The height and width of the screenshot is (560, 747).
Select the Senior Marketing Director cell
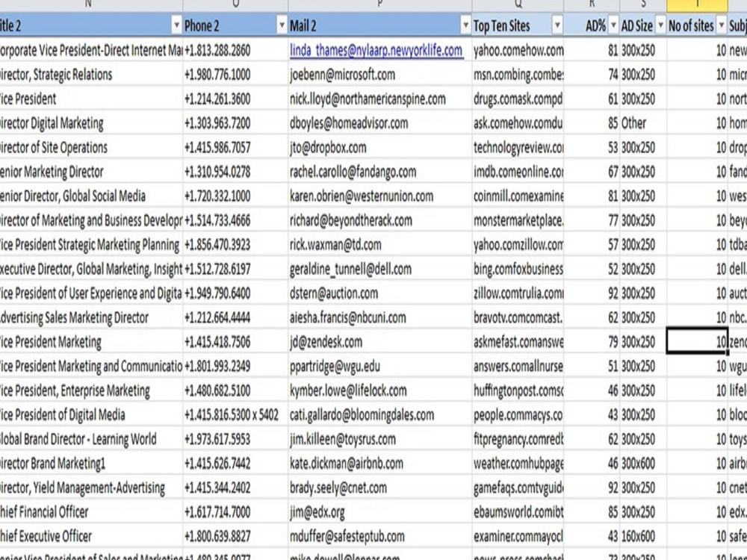pos(91,172)
